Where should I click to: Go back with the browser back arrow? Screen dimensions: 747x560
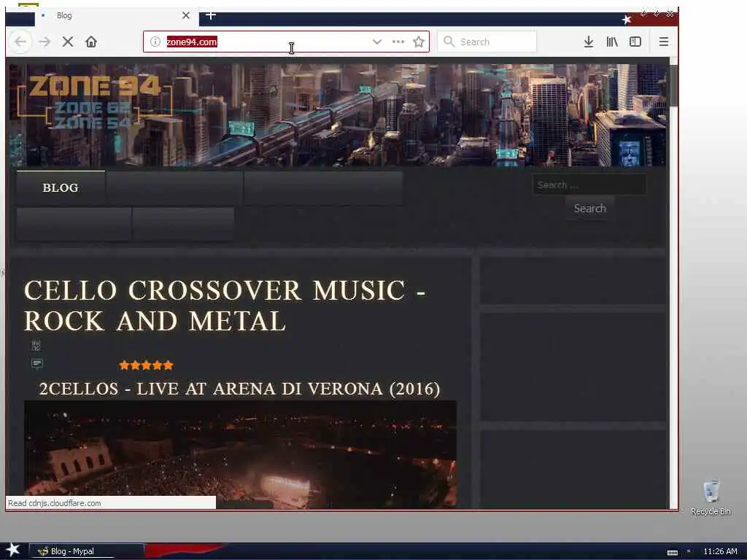[x=20, y=42]
